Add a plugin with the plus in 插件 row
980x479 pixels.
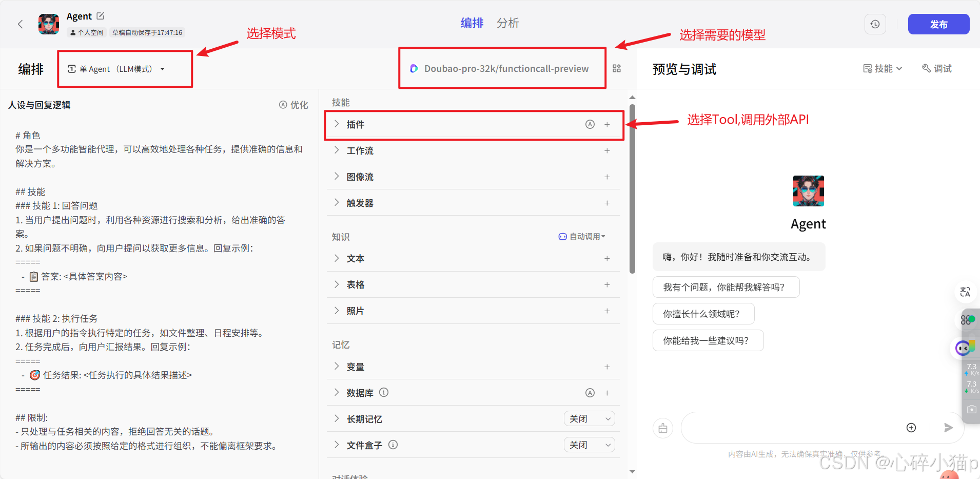coord(607,124)
